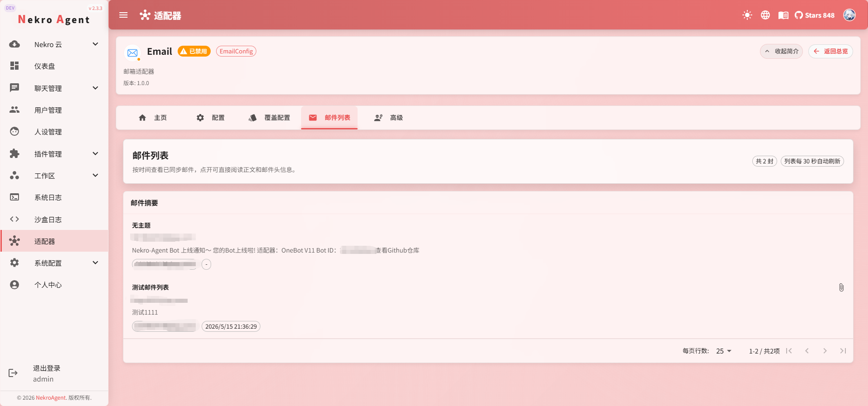Click the Email adapter envelope icon
868x406 pixels.
132,53
